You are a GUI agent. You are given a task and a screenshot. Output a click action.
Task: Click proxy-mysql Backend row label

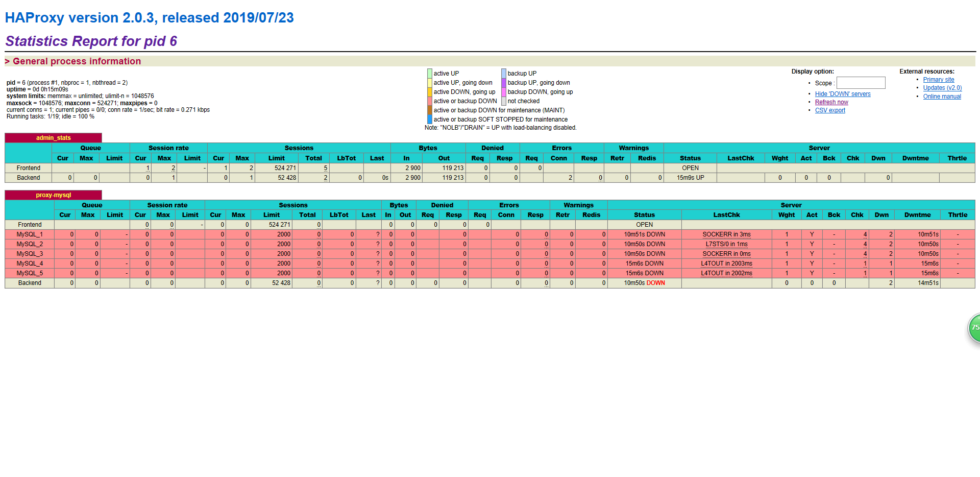30,283
